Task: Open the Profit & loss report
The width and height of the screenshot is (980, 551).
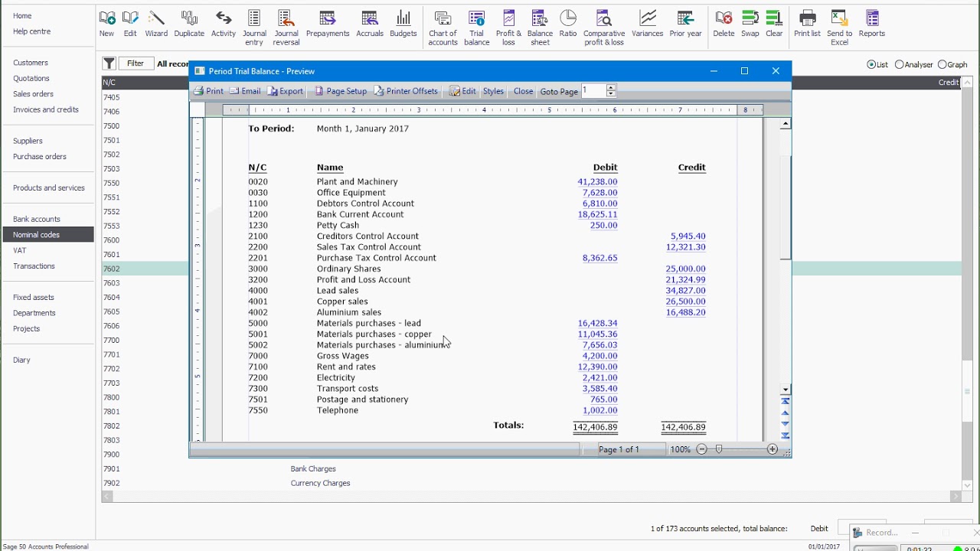Action: click(508, 28)
